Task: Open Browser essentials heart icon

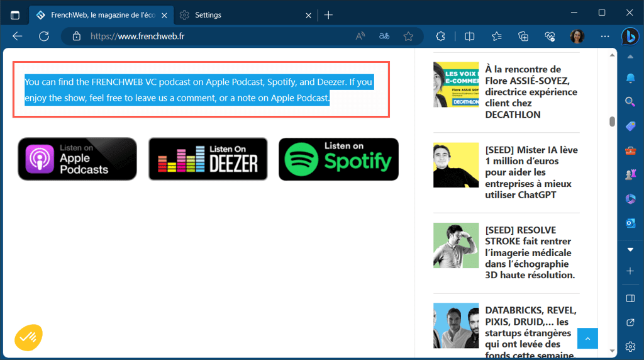Action: tap(550, 37)
